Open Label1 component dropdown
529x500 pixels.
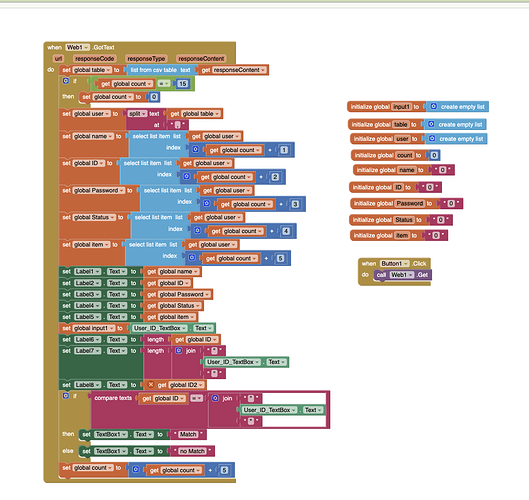tap(88, 272)
